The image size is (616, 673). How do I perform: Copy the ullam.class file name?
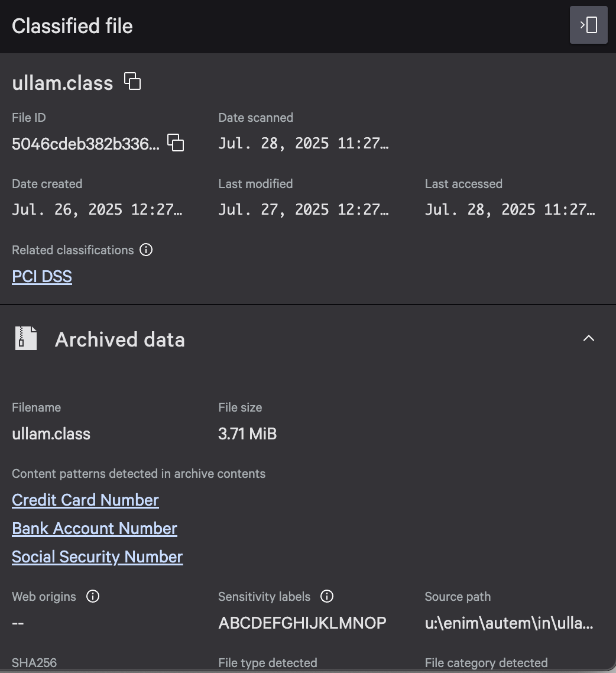point(132,81)
